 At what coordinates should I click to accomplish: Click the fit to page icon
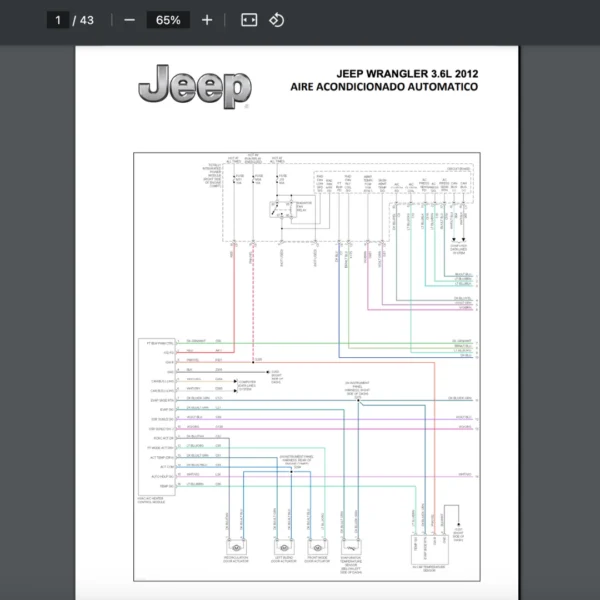pos(249,20)
